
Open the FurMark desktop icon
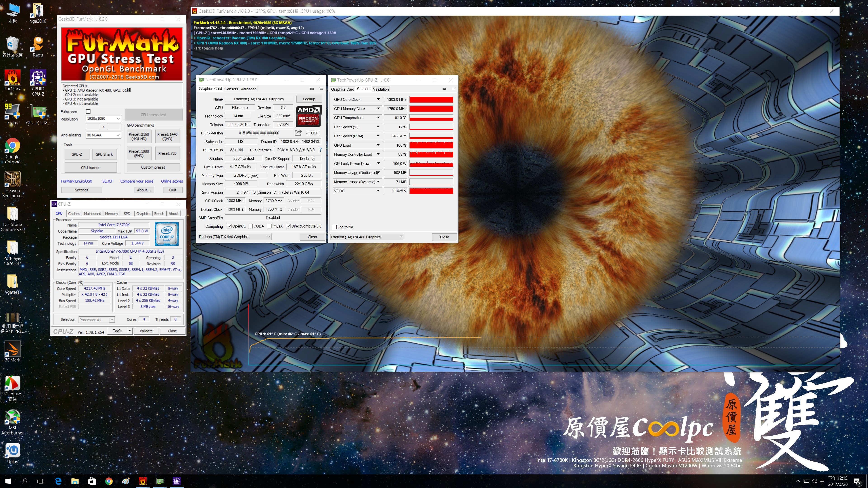[12, 80]
